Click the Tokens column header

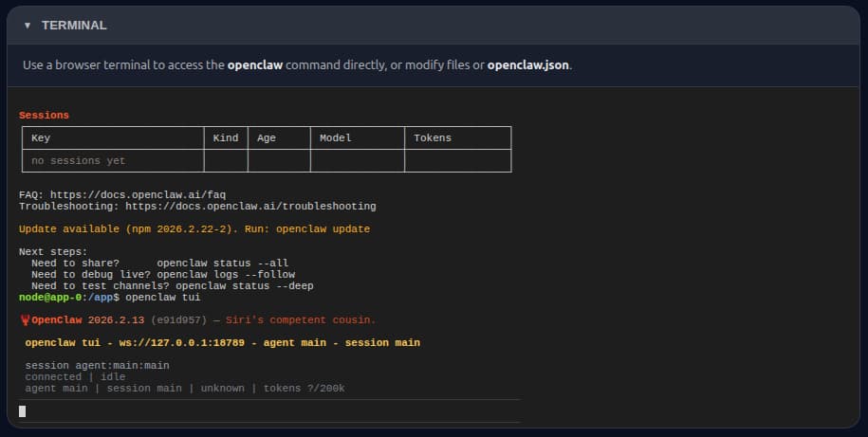click(433, 137)
